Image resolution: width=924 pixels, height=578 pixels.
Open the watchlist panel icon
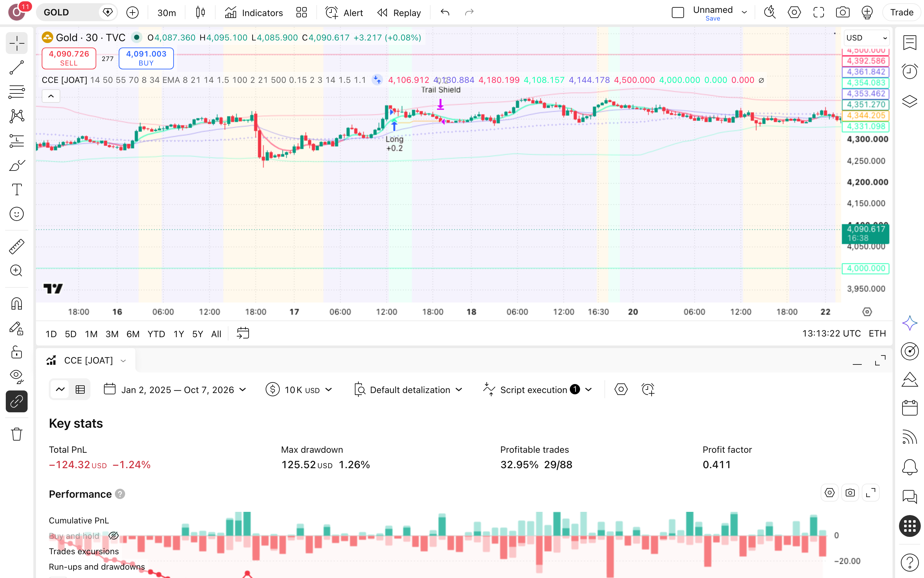(910, 43)
